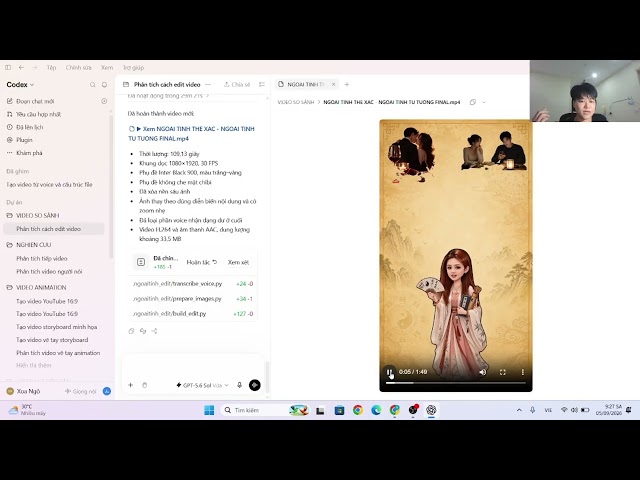The width and height of the screenshot is (640, 480).
Task: Toggle video fullscreen mode
Action: click(503, 372)
